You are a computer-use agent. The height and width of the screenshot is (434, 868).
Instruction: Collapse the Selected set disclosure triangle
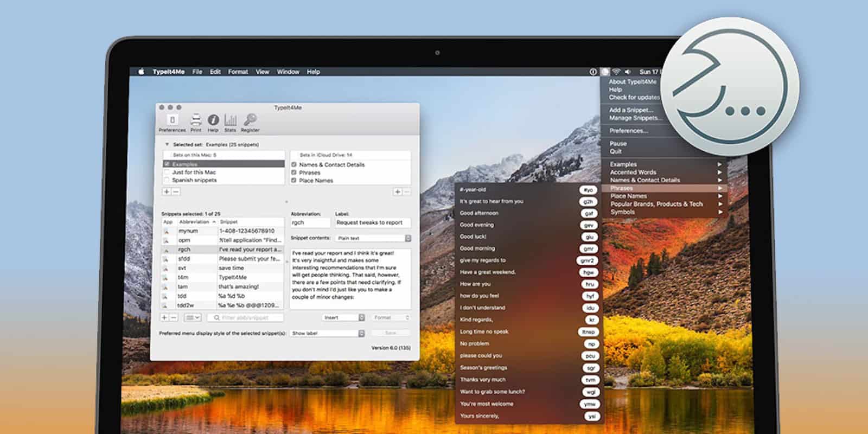(x=167, y=145)
